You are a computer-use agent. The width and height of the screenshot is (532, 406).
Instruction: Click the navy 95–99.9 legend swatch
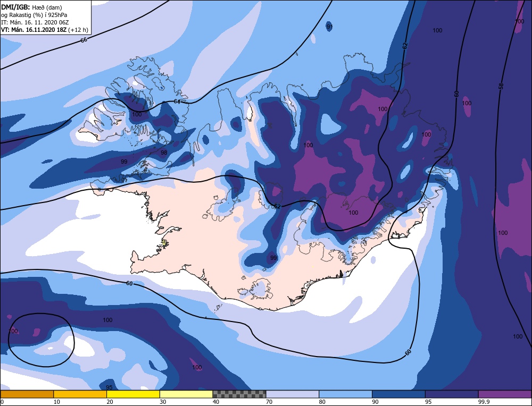pos(452,394)
